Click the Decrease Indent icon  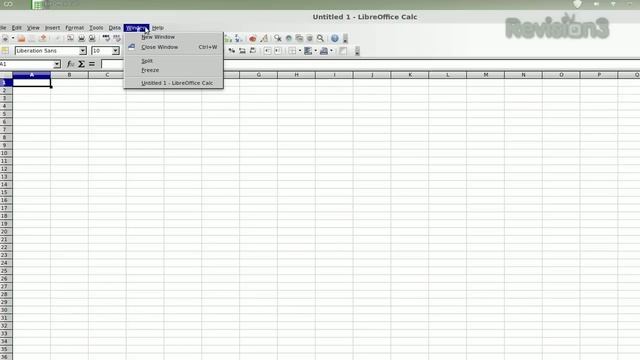pyautogui.click(x=267, y=51)
